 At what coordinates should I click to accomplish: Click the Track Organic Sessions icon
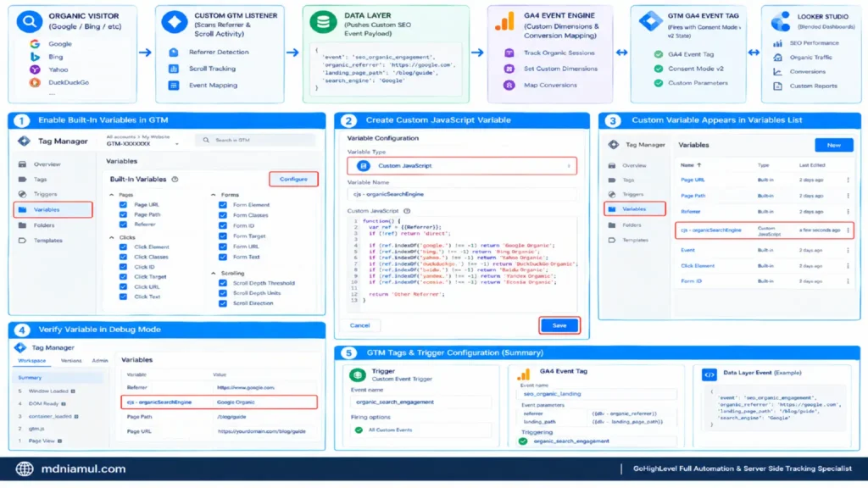tap(509, 53)
